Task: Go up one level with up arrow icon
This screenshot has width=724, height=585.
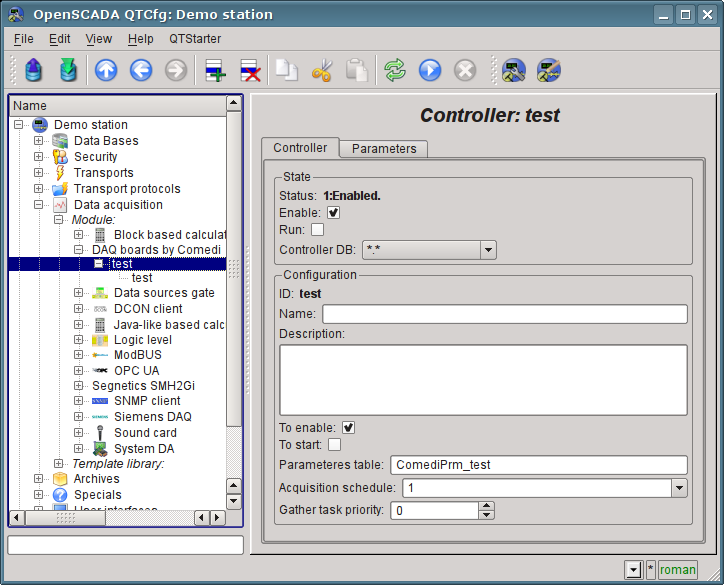Action: 106,71
